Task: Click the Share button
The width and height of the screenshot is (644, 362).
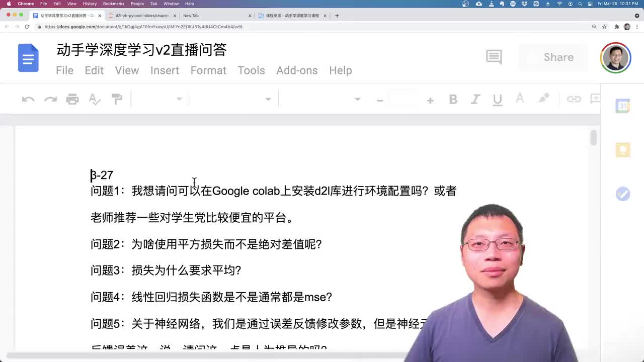Action: (x=553, y=57)
